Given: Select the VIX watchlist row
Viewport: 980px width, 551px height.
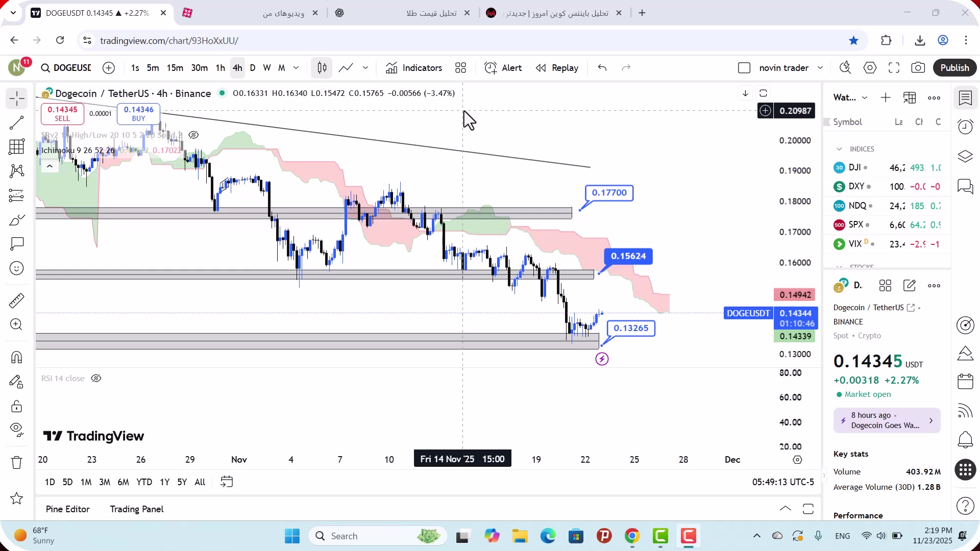Looking at the screenshot, I should coord(887,244).
